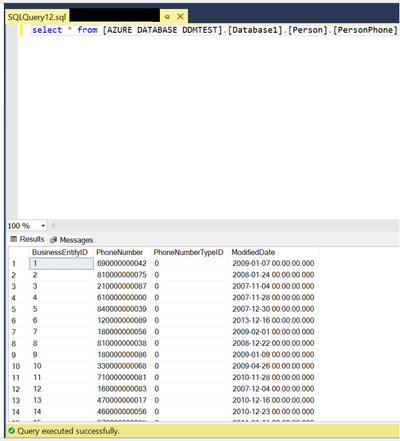Click the Messages tab icon

click(x=53, y=240)
